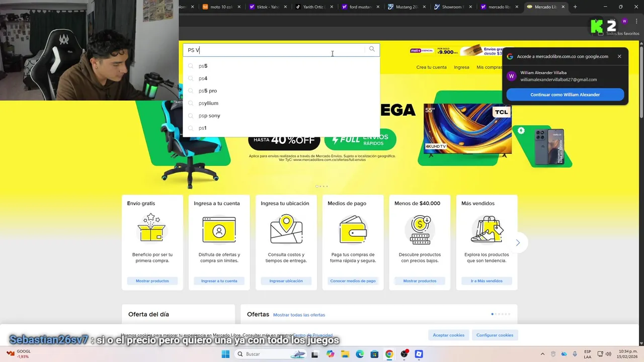The height and width of the screenshot is (362, 644).
Task: Open 'Centro de Privacidad' link in cookie banner
Action: point(312,335)
